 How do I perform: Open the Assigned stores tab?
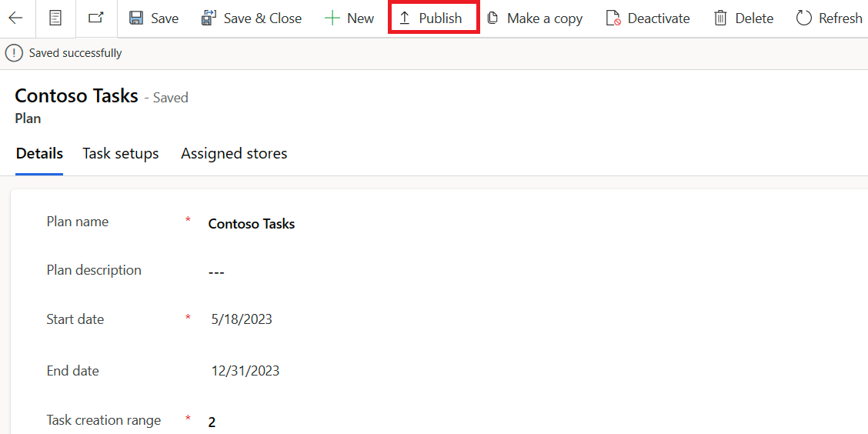[234, 153]
